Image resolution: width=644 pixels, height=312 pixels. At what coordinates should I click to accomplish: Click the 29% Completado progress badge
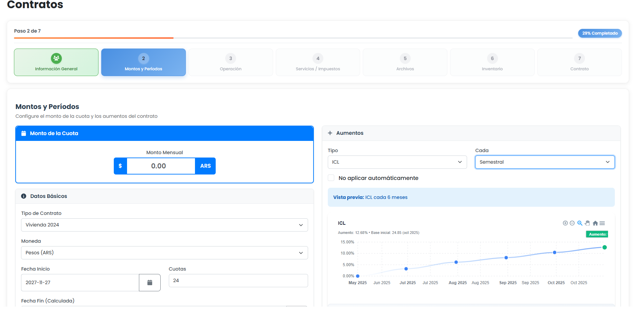(600, 33)
